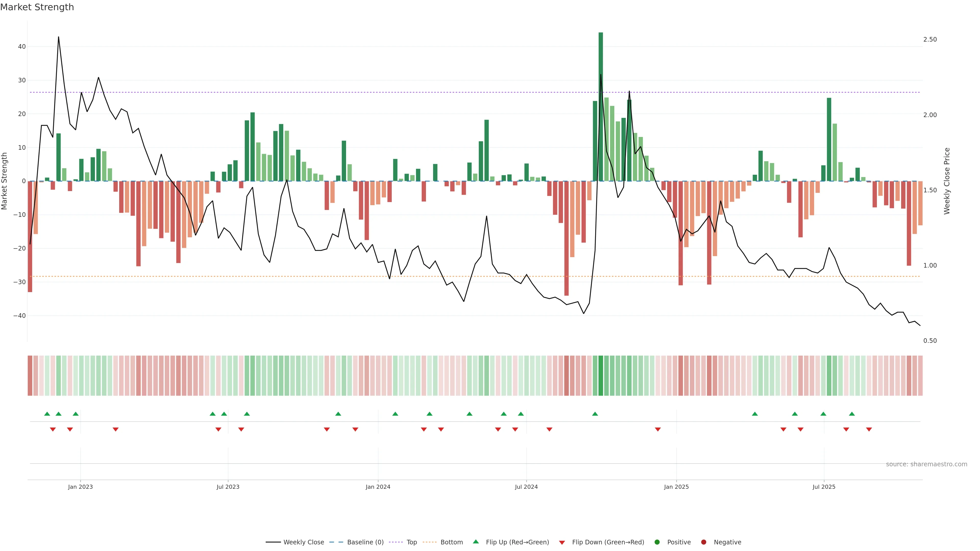
Task: Click the Market Strength chart title
Action: 37,7
